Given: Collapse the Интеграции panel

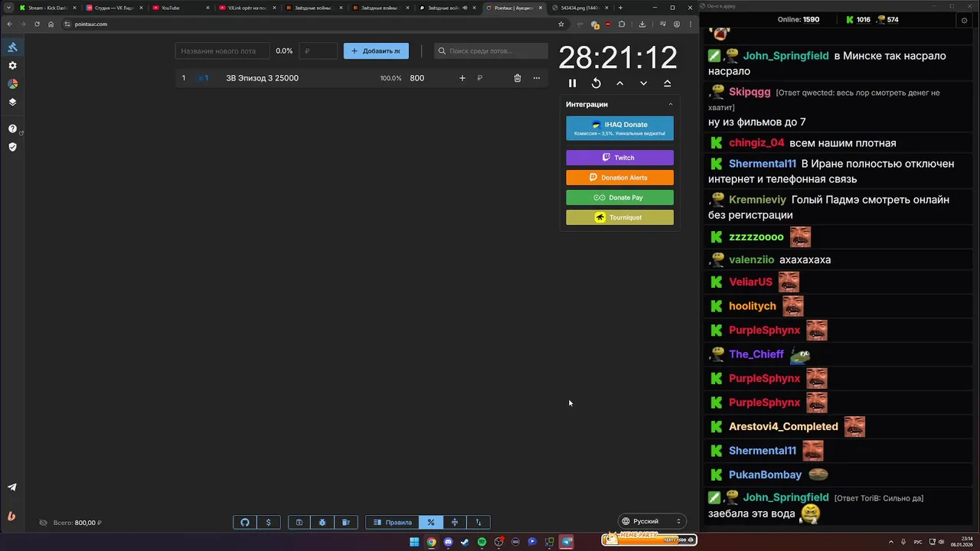Looking at the screenshot, I should click(x=671, y=104).
